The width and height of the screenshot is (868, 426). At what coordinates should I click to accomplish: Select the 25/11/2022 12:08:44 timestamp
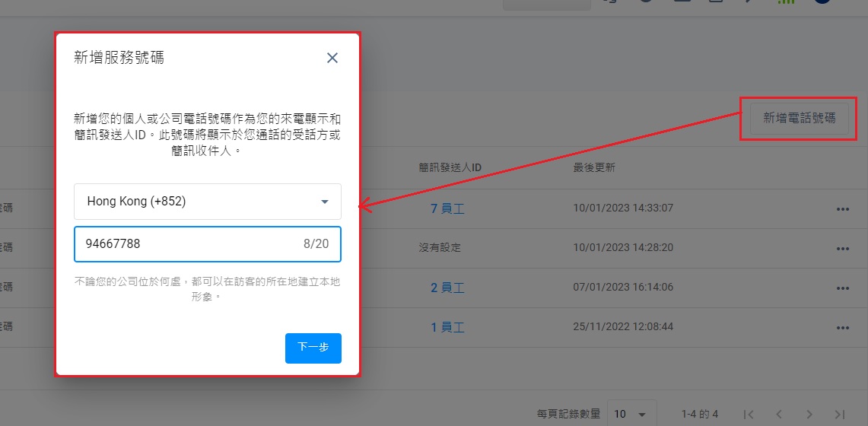[x=623, y=326]
